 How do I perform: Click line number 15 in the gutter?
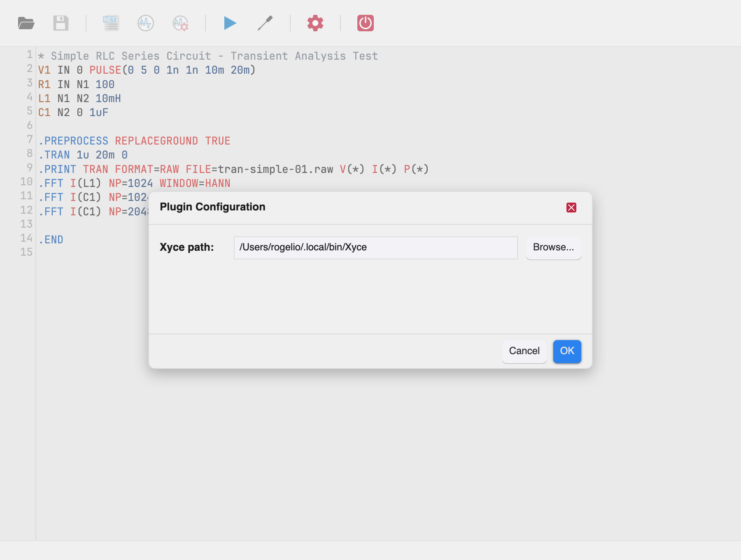click(26, 252)
